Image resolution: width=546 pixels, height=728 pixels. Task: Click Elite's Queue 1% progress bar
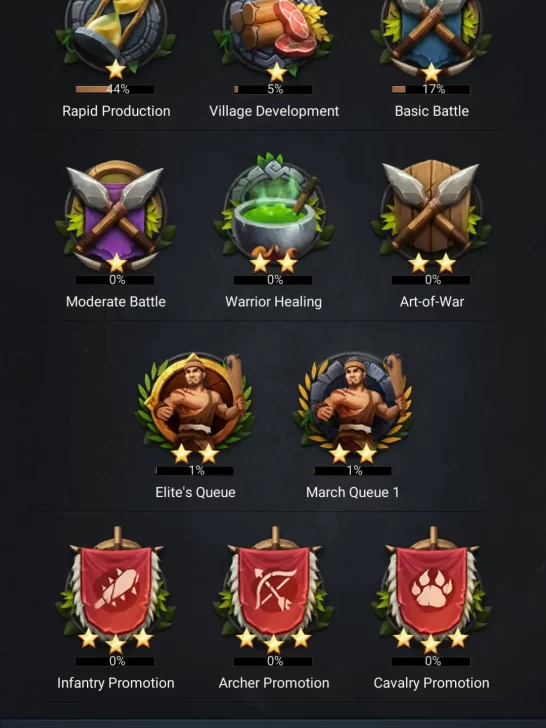(195, 470)
